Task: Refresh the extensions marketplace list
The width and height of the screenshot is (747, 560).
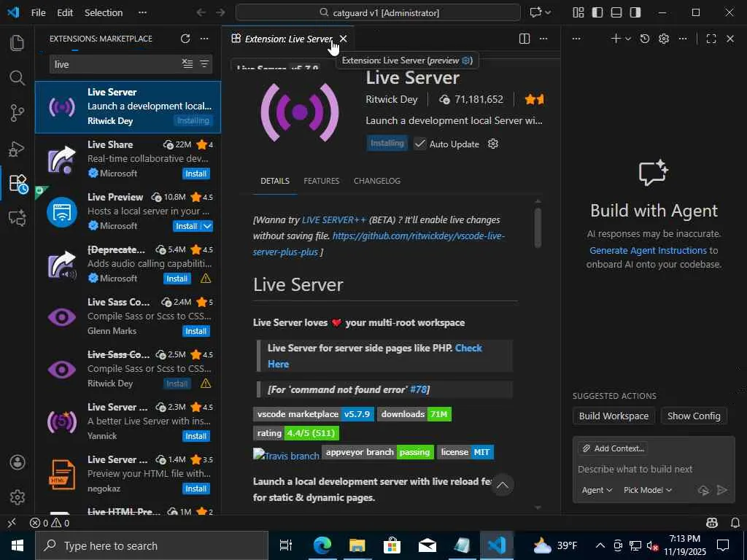Action: (x=185, y=39)
